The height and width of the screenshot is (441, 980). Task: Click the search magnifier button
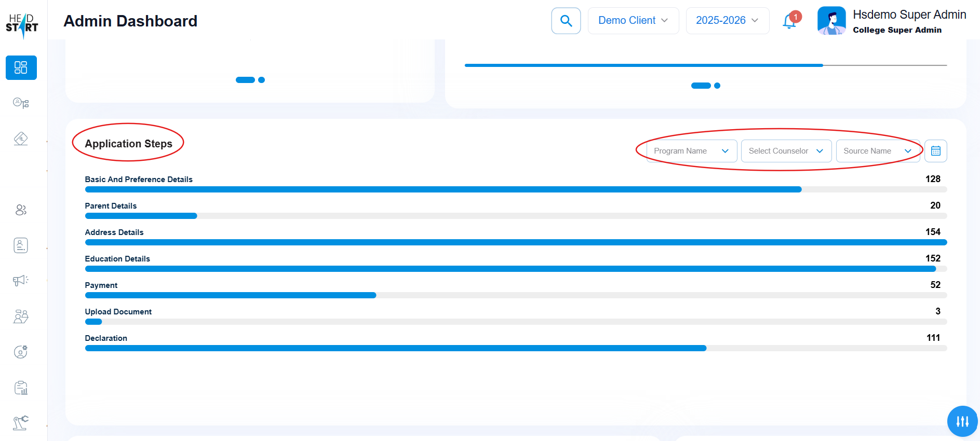coord(566,21)
